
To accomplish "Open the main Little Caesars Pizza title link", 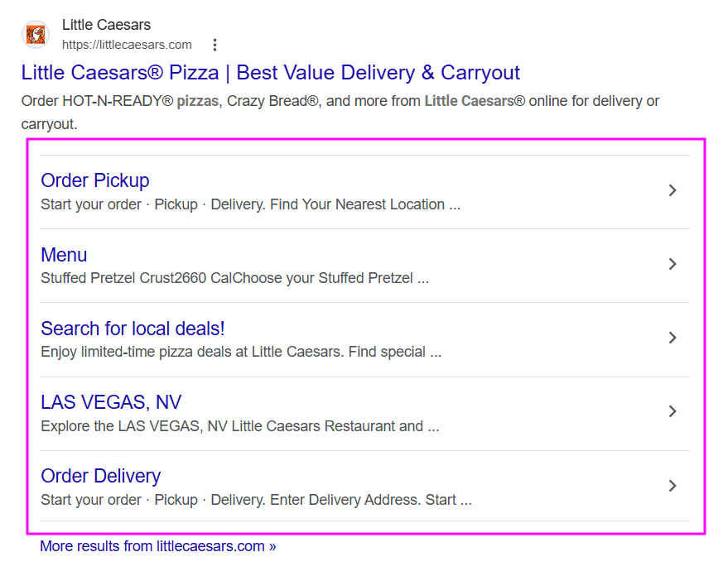I will click(271, 72).
